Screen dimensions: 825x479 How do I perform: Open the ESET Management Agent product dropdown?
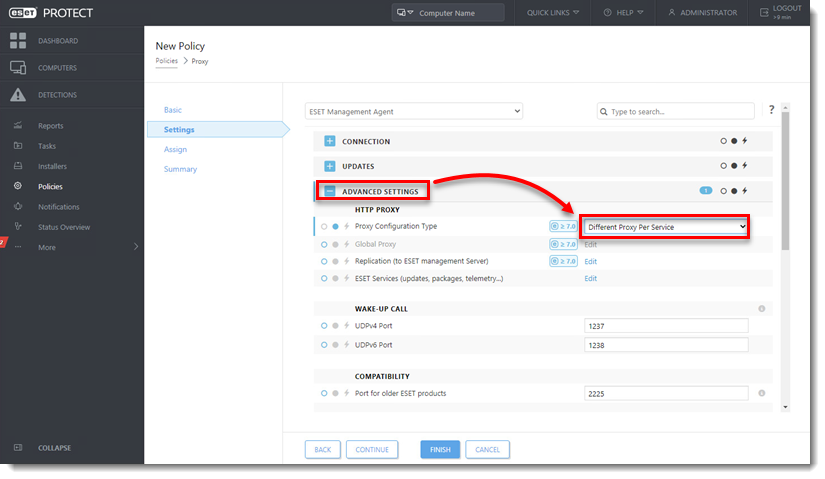tap(414, 111)
